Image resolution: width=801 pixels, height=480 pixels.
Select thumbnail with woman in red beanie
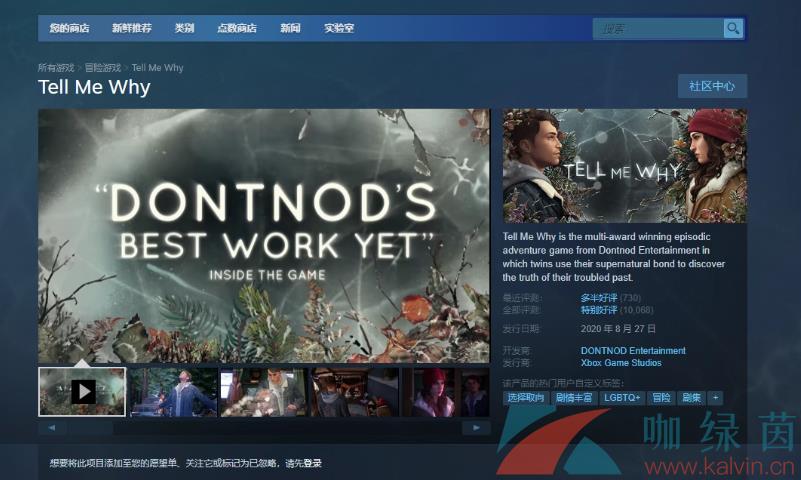[x=445, y=392]
